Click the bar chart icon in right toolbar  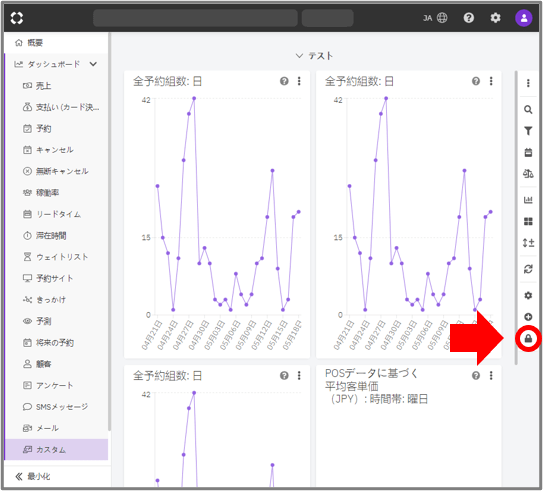(528, 200)
